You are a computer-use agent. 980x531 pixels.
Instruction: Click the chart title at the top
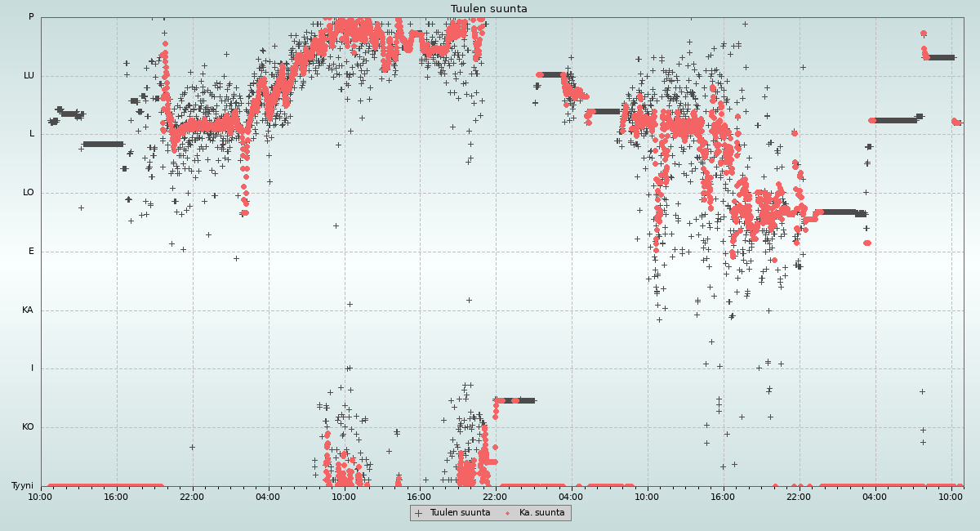point(488,9)
